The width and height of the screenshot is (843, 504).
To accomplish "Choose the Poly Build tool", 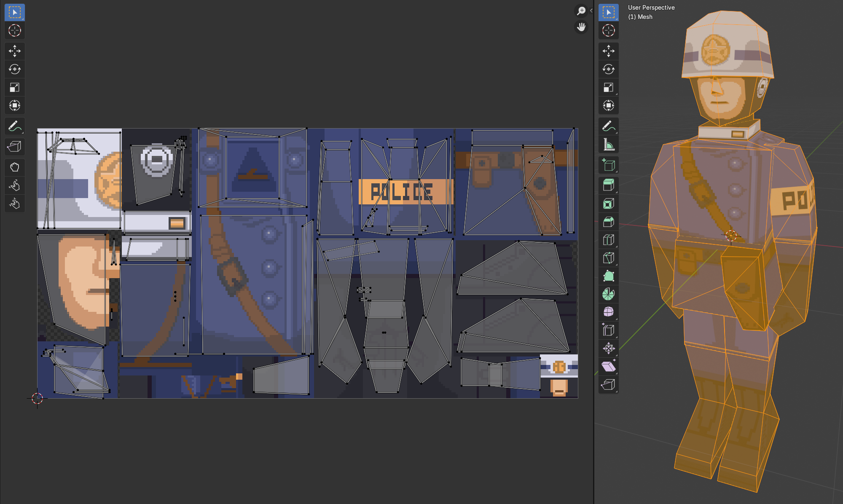I will point(609,276).
